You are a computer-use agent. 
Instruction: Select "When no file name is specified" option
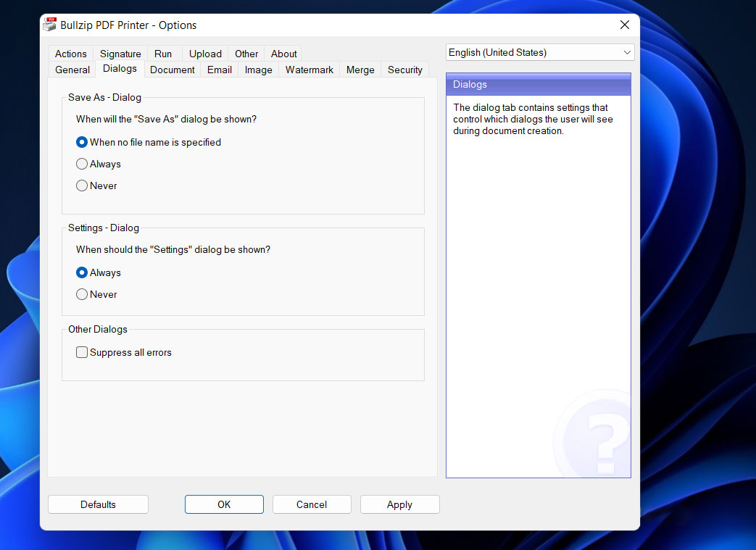coord(82,142)
